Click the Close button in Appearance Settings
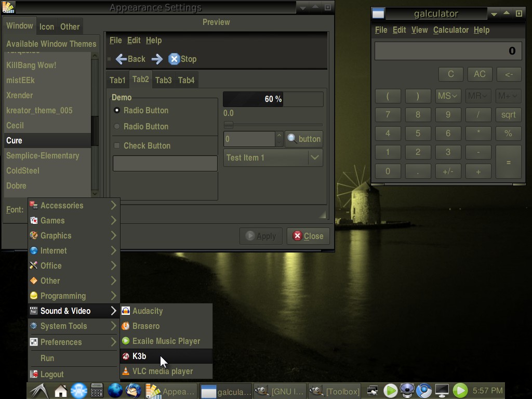 (x=308, y=236)
